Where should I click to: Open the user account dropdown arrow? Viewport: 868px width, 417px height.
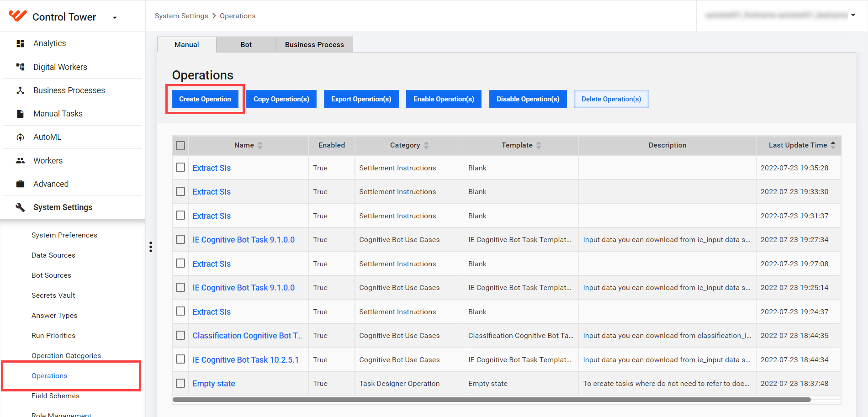(853, 15)
